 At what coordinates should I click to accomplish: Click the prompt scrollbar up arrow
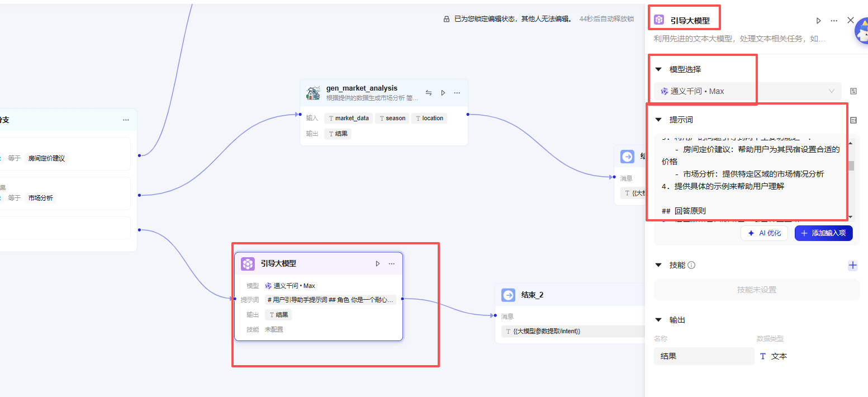pos(851,144)
